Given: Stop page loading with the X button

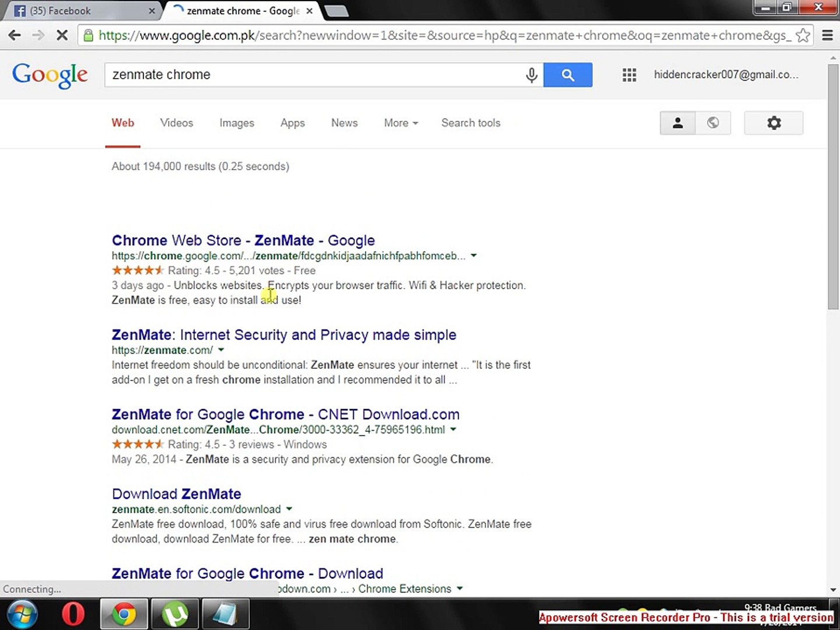Looking at the screenshot, I should point(62,36).
